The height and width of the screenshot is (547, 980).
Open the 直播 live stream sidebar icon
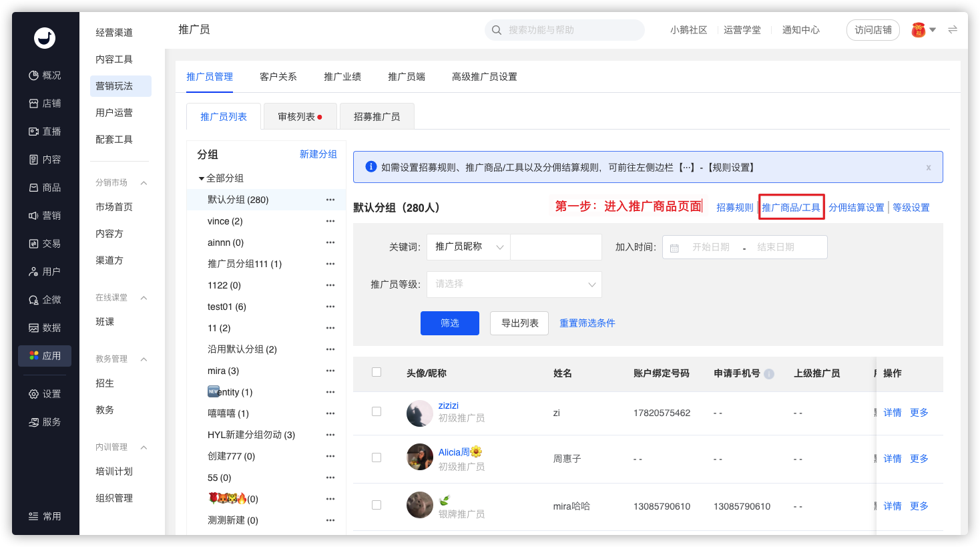coord(33,132)
